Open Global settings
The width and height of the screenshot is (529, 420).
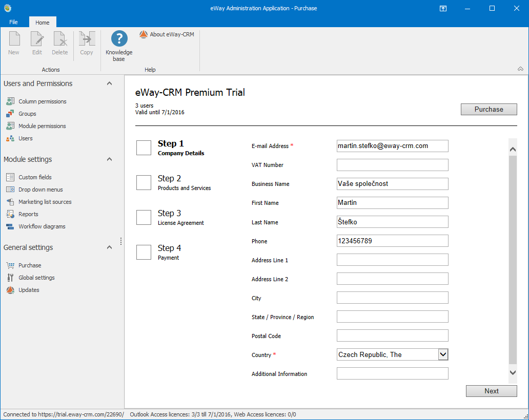[x=36, y=278]
